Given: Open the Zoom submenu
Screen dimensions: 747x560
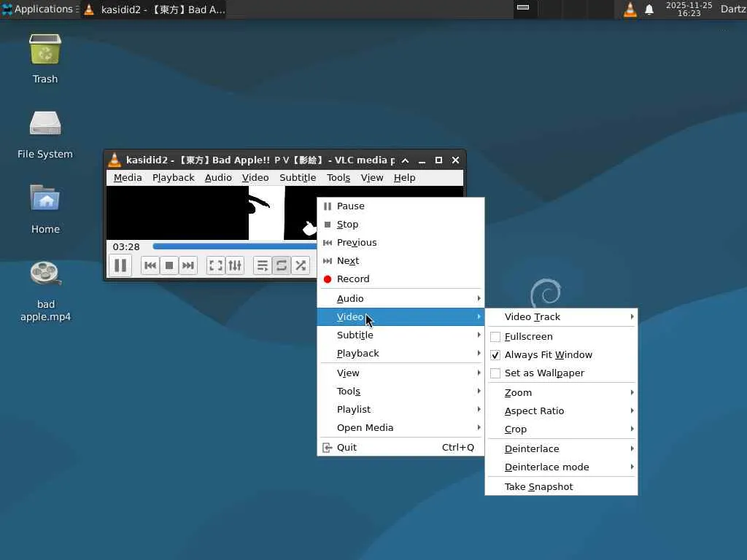Looking at the screenshot, I should pos(561,393).
